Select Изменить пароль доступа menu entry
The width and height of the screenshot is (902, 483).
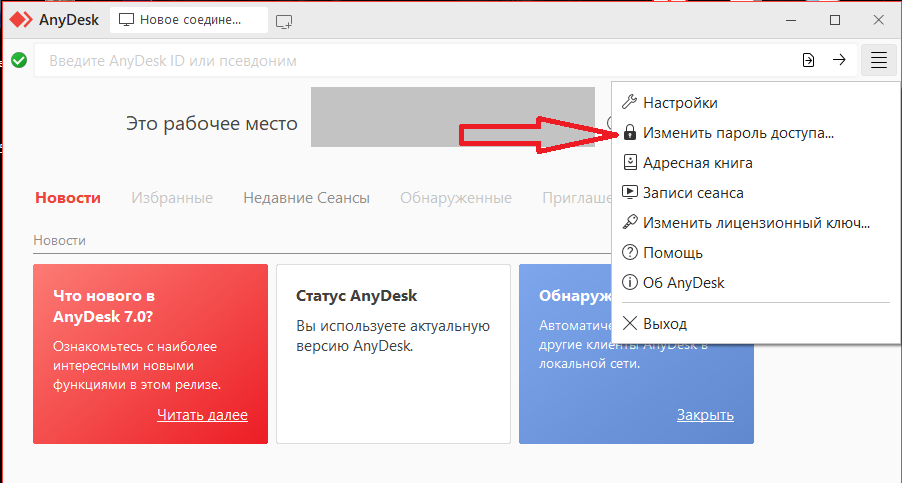click(x=737, y=132)
